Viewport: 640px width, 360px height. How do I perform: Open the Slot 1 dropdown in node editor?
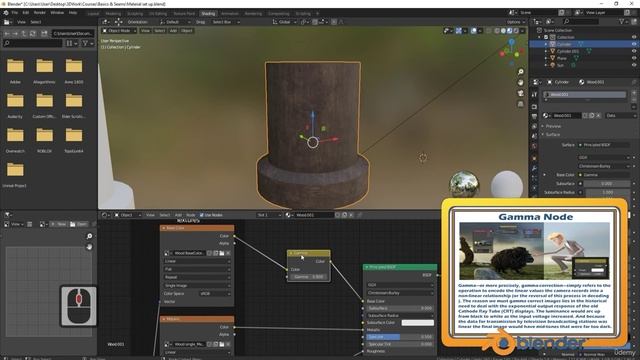pos(269,215)
